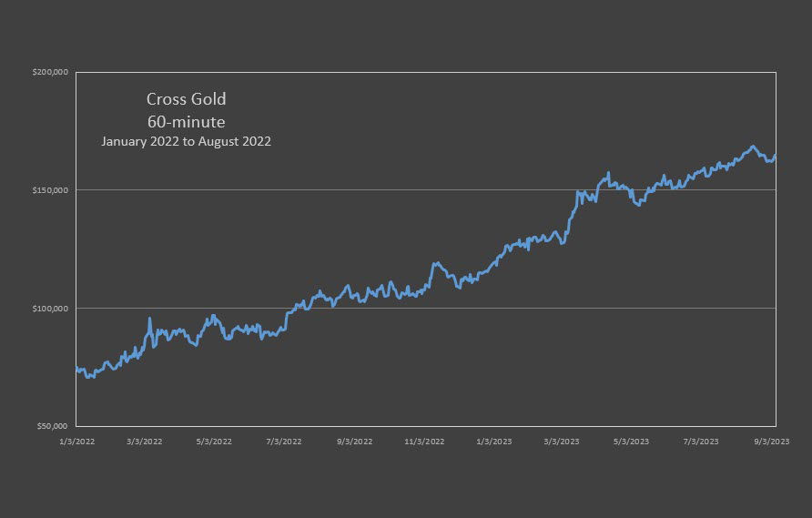Click the January 2022 to August 2022 caption
Viewport: 812px width, 518px height.
click(186, 141)
